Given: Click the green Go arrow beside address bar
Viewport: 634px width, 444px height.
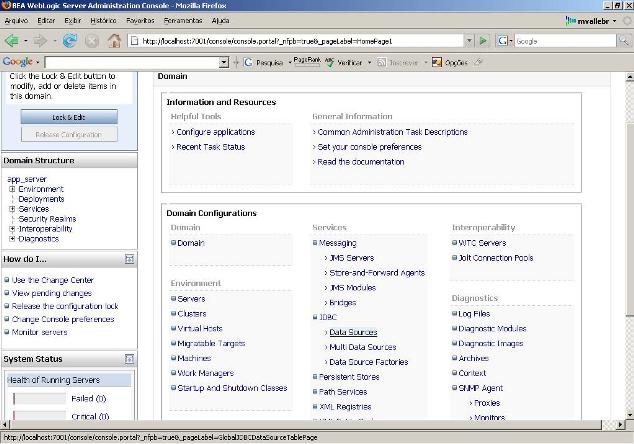Looking at the screenshot, I should click(482, 41).
